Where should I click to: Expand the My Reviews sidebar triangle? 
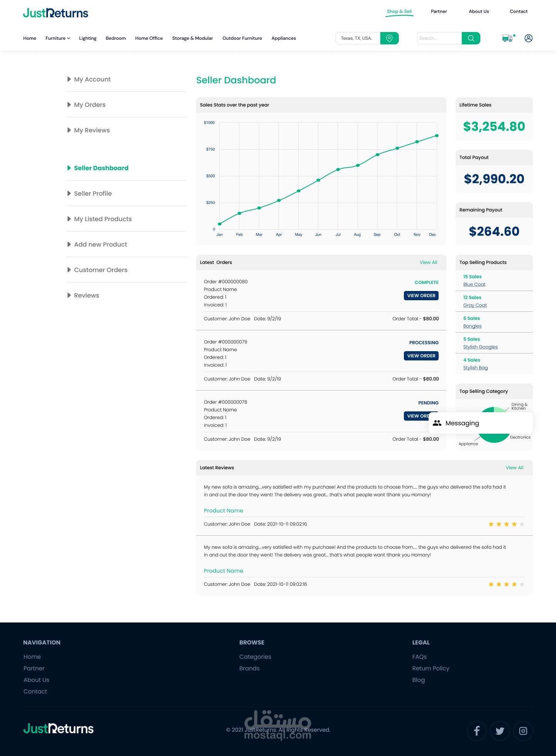click(x=69, y=130)
